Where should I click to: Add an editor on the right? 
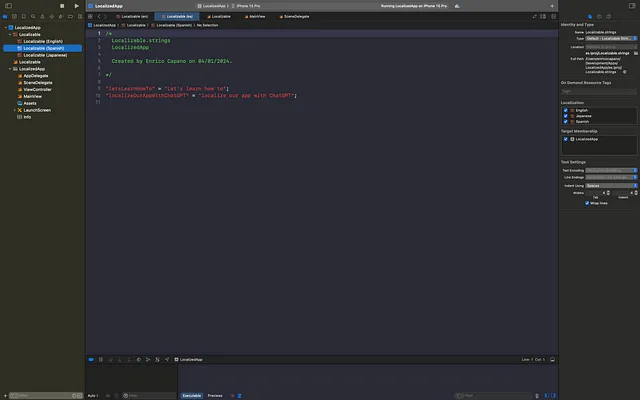tap(553, 17)
